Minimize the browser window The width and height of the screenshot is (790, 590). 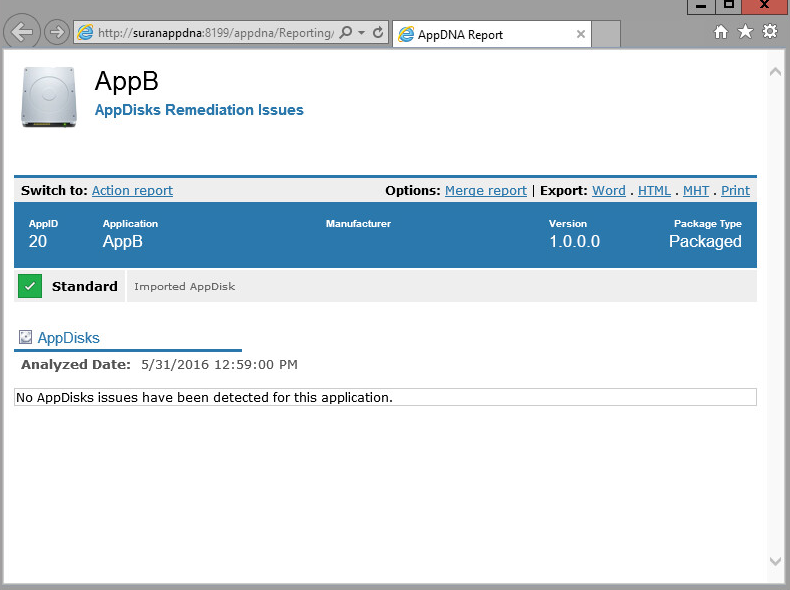[701, 6]
